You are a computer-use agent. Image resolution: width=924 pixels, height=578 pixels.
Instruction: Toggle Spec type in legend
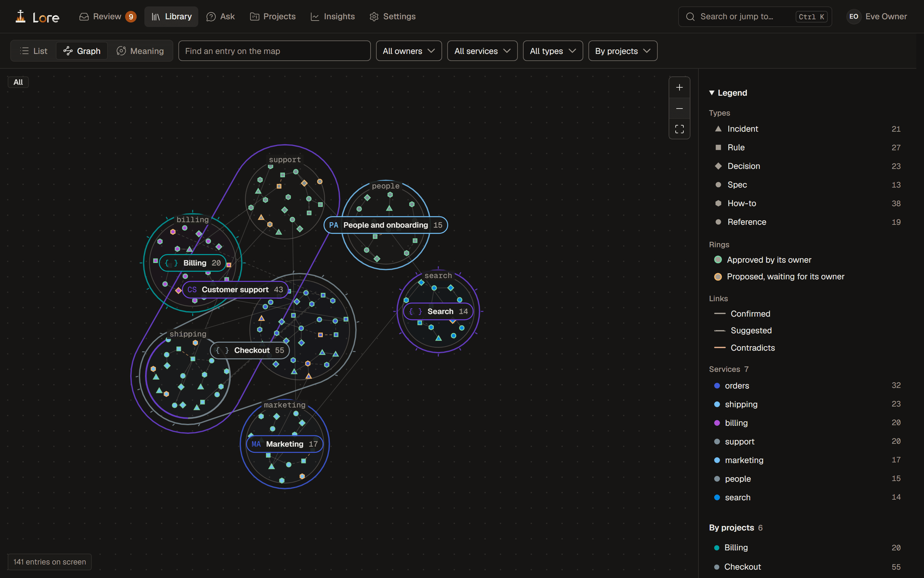tap(807, 185)
